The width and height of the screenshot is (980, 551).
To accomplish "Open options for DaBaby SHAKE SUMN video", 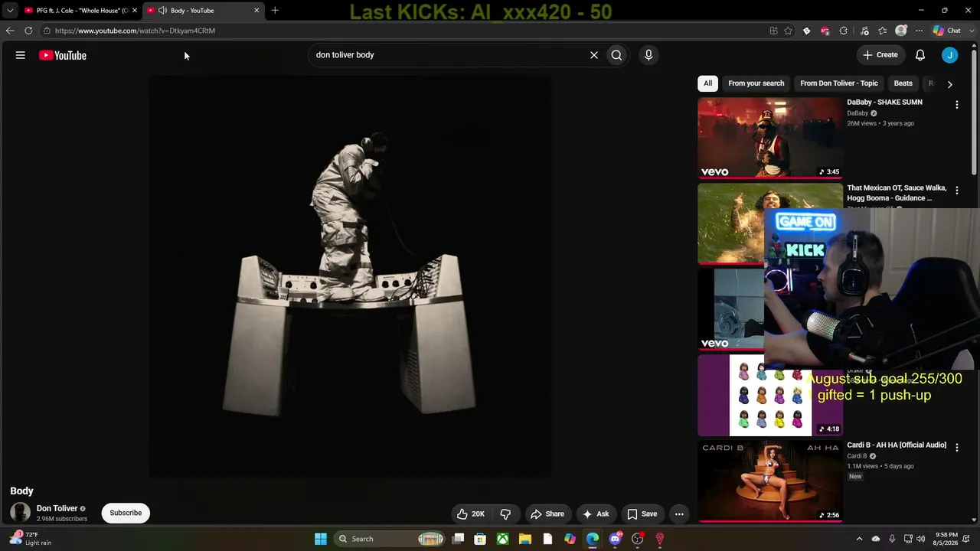I will [x=956, y=105].
